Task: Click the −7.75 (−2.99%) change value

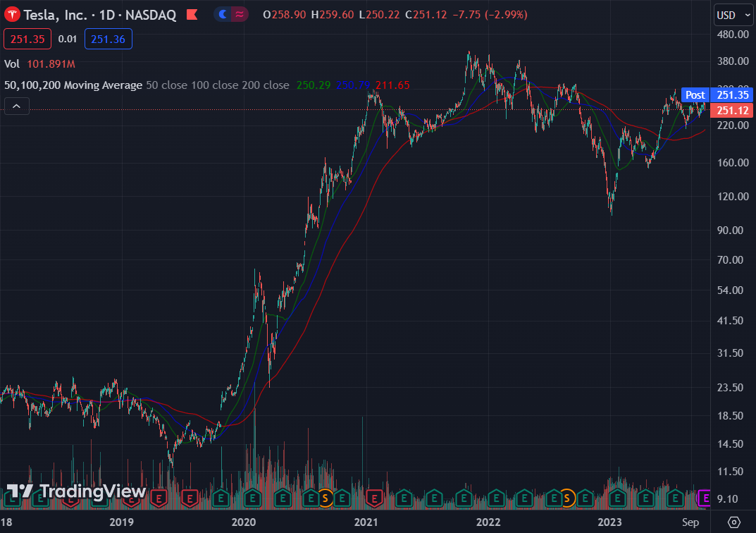Action: [x=490, y=15]
